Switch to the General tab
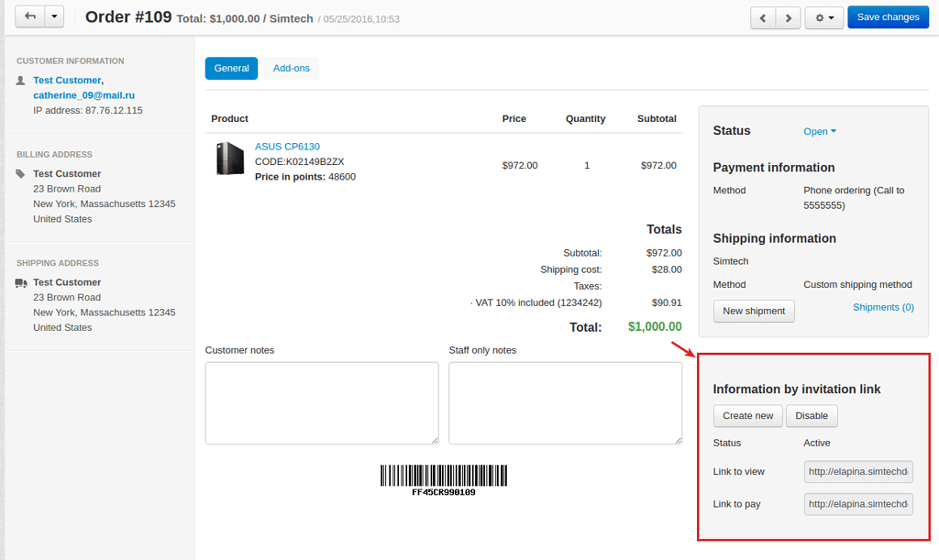This screenshot has height=560, width=939. (231, 68)
